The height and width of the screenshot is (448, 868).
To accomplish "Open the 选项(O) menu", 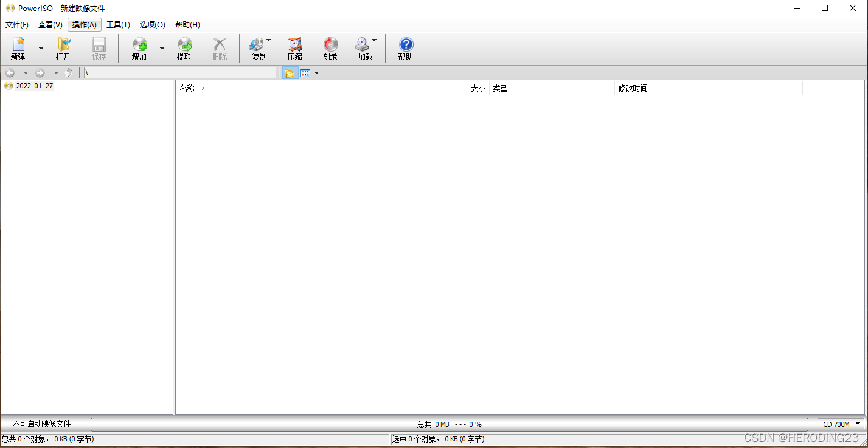I will click(x=153, y=25).
